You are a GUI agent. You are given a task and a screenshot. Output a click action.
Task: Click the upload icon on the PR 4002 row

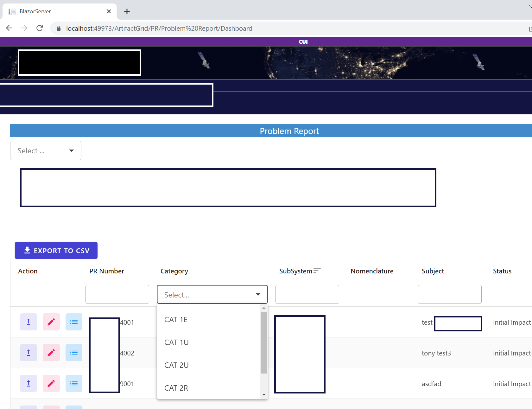(x=28, y=352)
